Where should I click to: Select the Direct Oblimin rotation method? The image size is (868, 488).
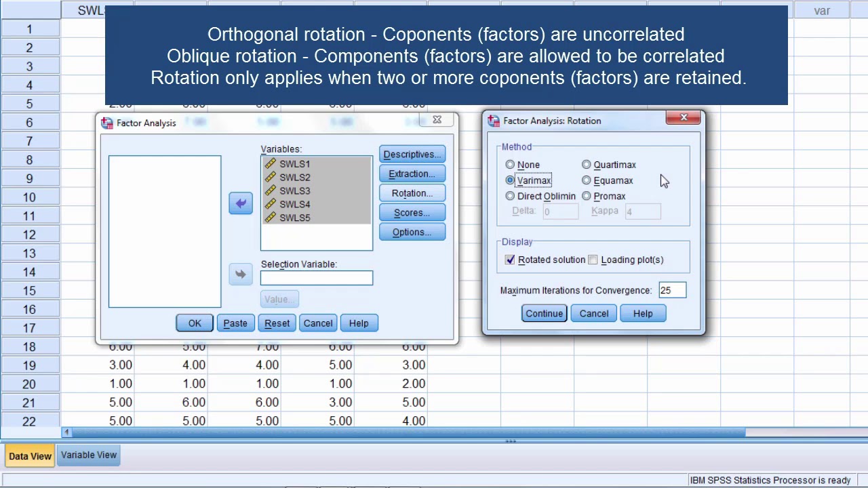(510, 196)
